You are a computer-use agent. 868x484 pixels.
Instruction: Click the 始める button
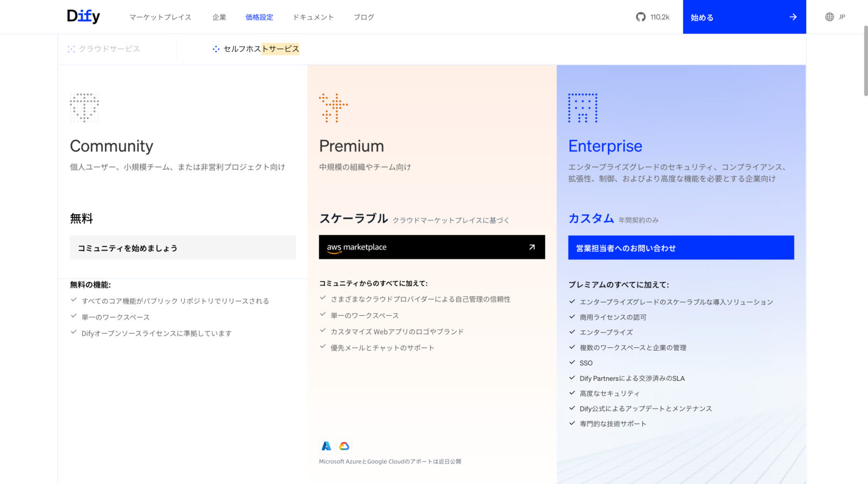pyautogui.click(x=744, y=17)
